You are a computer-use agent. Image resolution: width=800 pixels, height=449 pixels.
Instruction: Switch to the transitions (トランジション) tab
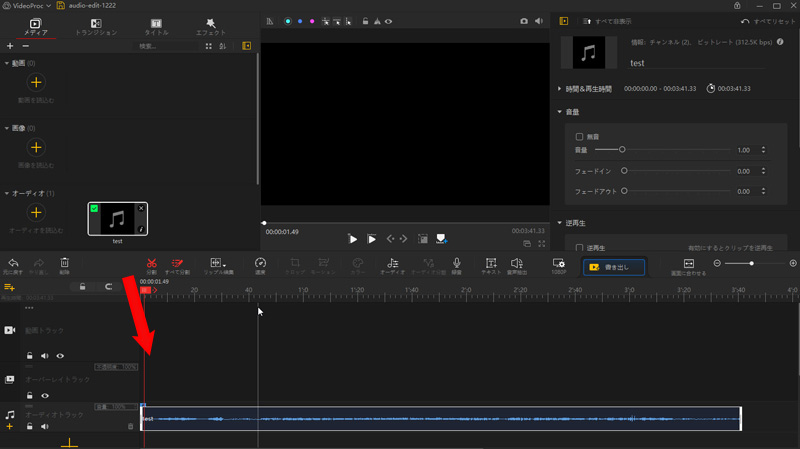click(96, 27)
